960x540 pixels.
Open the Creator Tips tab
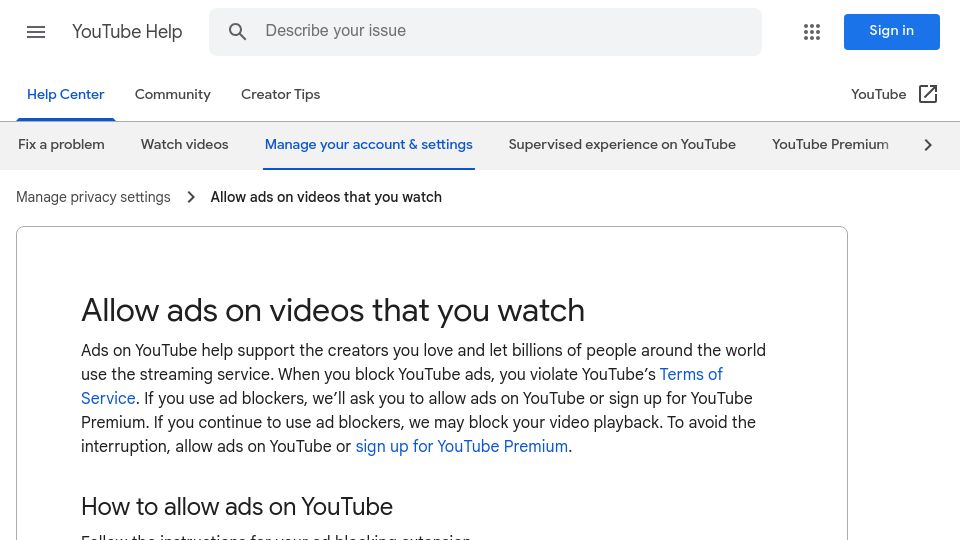[280, 94]
